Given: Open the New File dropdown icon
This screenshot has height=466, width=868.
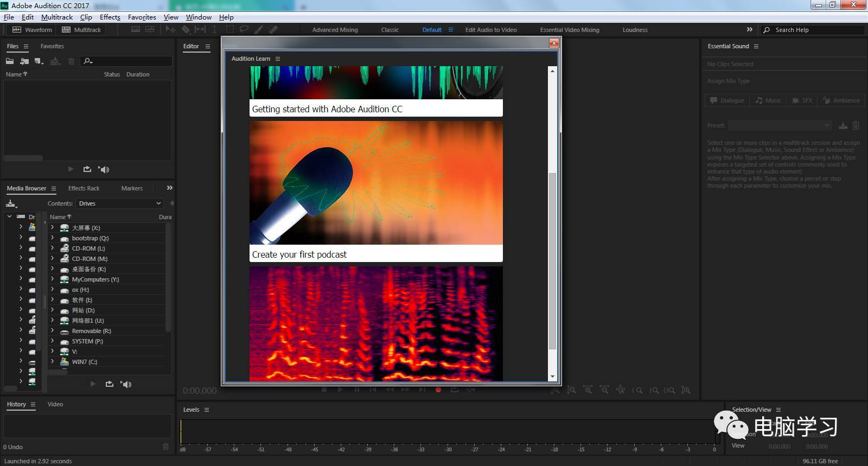Looking at the screenshot, I should coord(39,61).
